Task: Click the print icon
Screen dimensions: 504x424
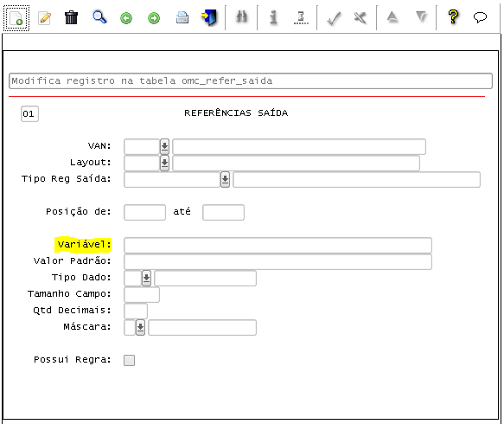Action: point(182,17)
